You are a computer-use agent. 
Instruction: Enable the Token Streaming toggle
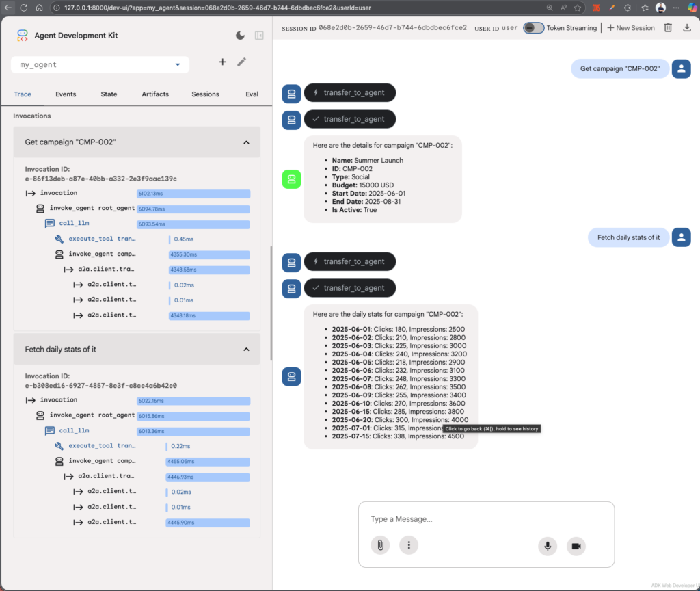(x=533, y=28)
